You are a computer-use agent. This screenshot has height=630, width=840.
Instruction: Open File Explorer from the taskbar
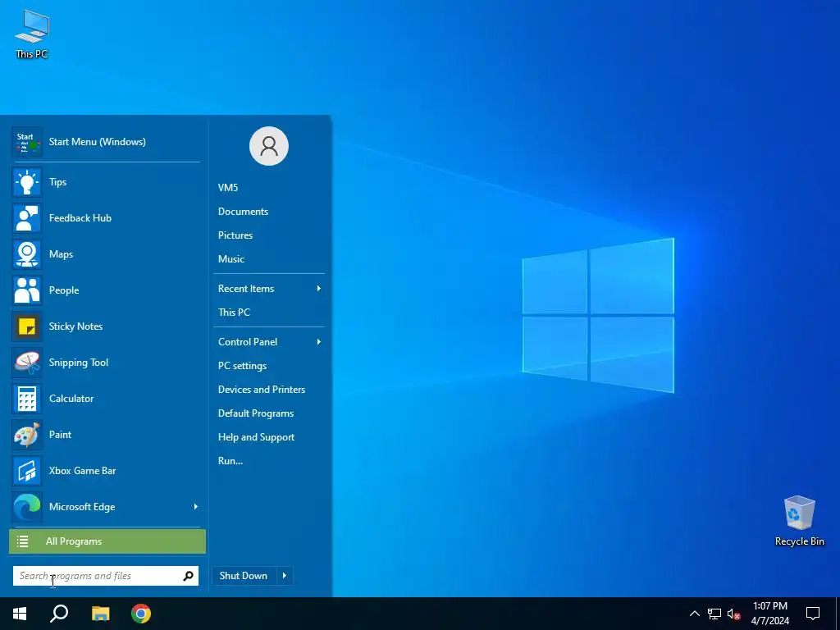pos(100,614)
